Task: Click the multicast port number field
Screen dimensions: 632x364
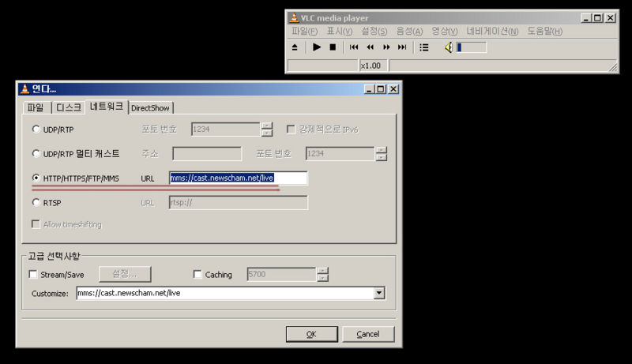Action: [340, 153]
